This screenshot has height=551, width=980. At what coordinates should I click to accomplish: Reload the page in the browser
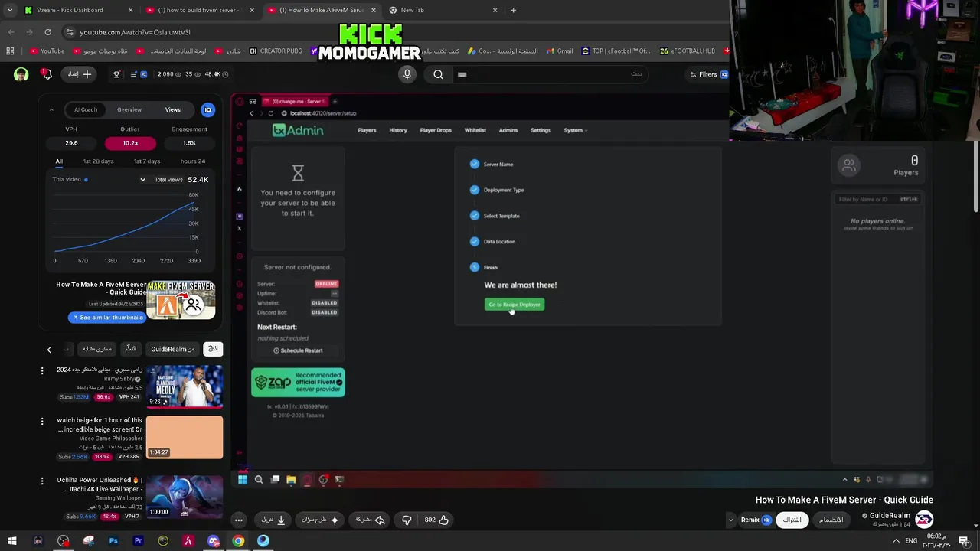(x=47, y=32)
